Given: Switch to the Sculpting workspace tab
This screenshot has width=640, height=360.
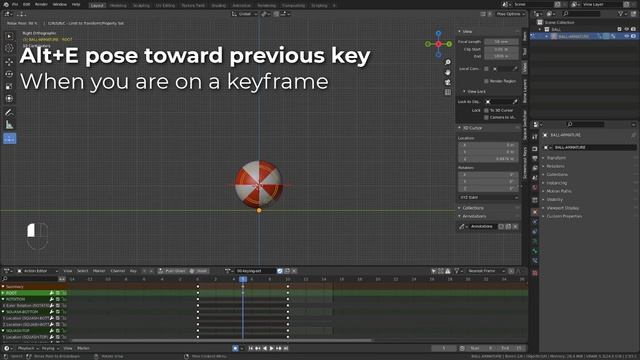Looking at the screenshot, I should (141, 5).
